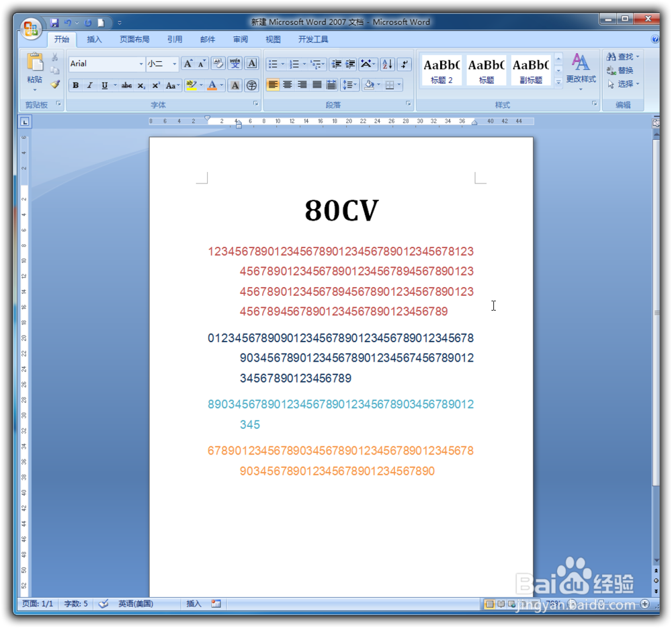Click the Show paragraph marks icon
672x628 pixels.
point(404,64)
